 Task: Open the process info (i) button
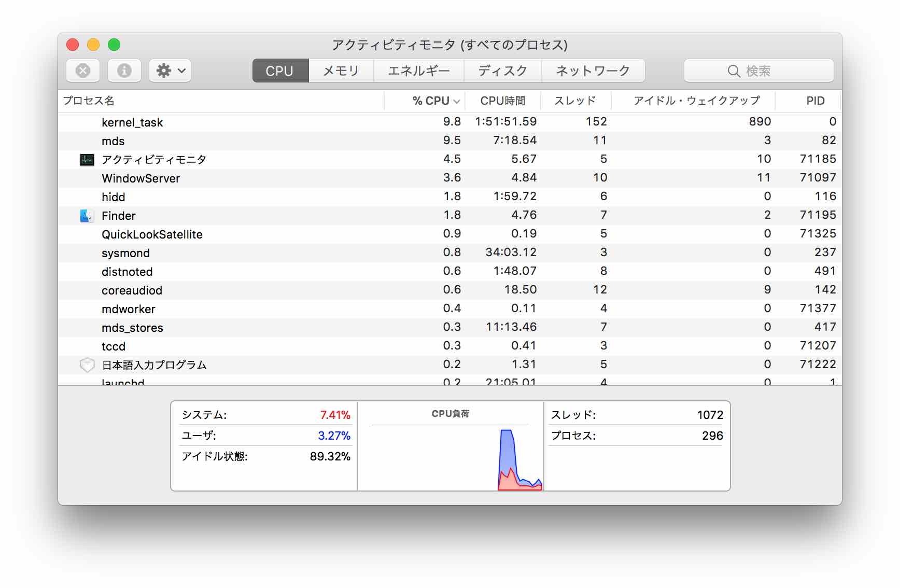pyautogui.click(x=124, y=71)
